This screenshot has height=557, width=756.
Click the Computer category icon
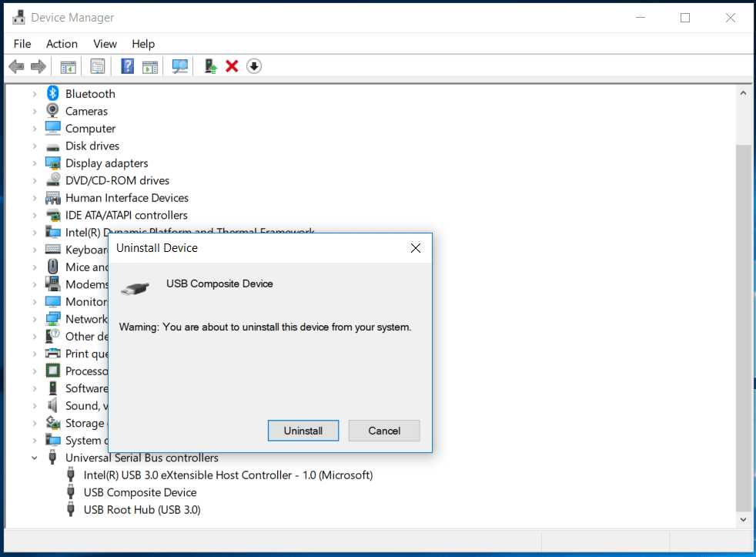52,129
